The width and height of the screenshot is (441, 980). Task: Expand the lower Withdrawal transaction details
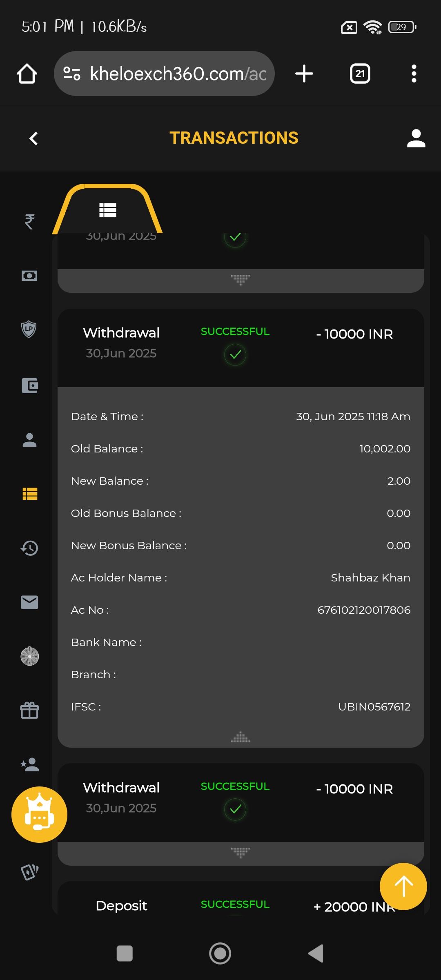[241, 852]
